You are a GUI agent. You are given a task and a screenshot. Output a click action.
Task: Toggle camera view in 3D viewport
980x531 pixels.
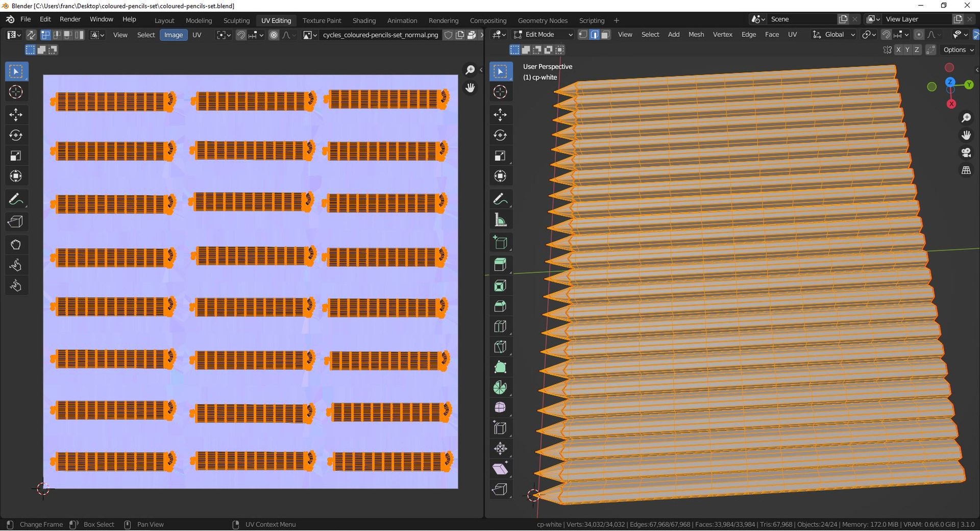click(966, 153)
